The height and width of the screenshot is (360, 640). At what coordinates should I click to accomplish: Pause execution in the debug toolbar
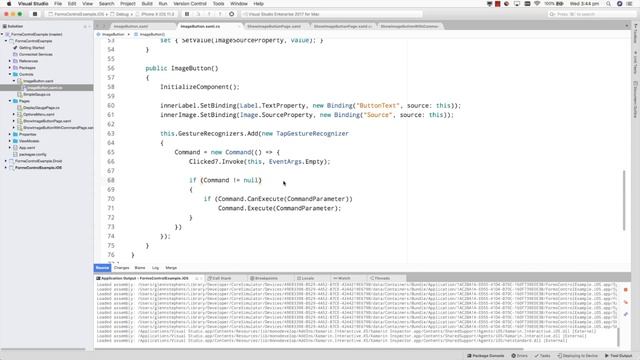click(x=187, y=14)
